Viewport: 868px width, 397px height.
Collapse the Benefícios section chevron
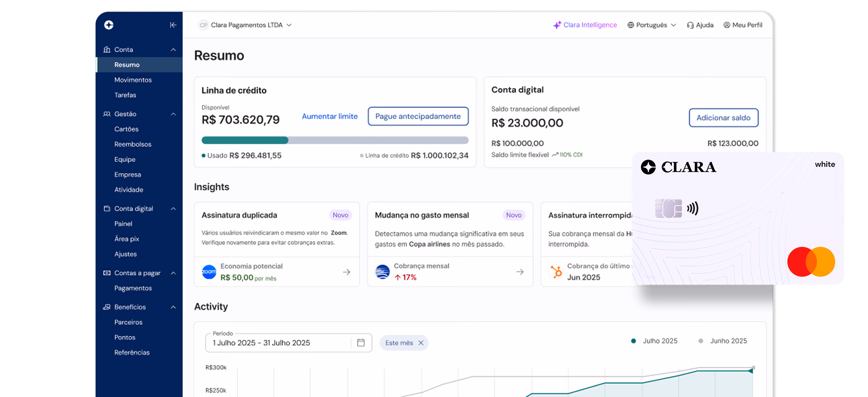[x=173, y=307]
